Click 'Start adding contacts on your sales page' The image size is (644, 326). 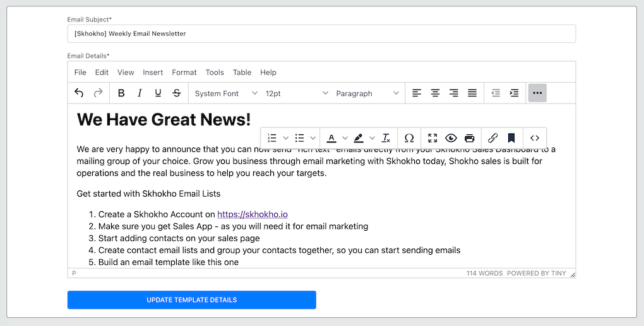point(179,238)
